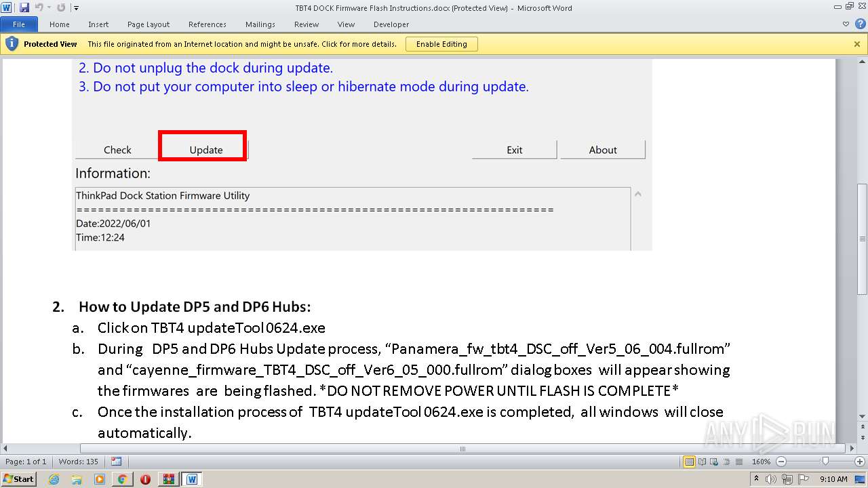Click the zoom slider handle
Image resolution: width=868 pixels, height=488 pixels.
click(x=825, y=462)
